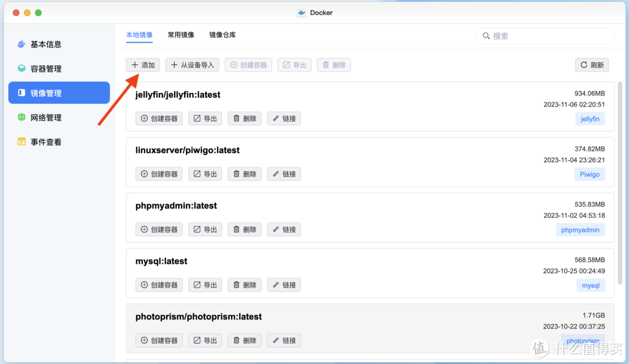Click the 搜索 search field
This screenshot has width=629, height=364.
(x=545, y=36)
